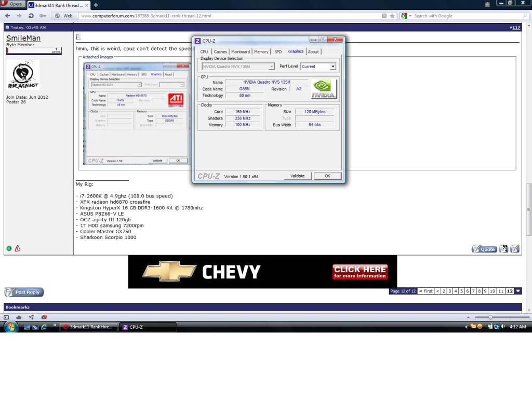Open the About tab in CPU-Z
The image size is (532, 399).
click(313, 51)
